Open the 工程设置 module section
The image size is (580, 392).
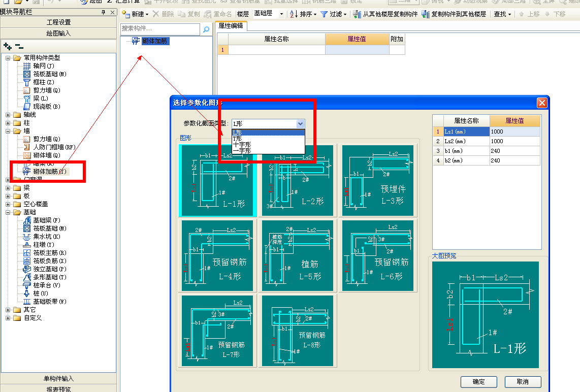[58, 22]
